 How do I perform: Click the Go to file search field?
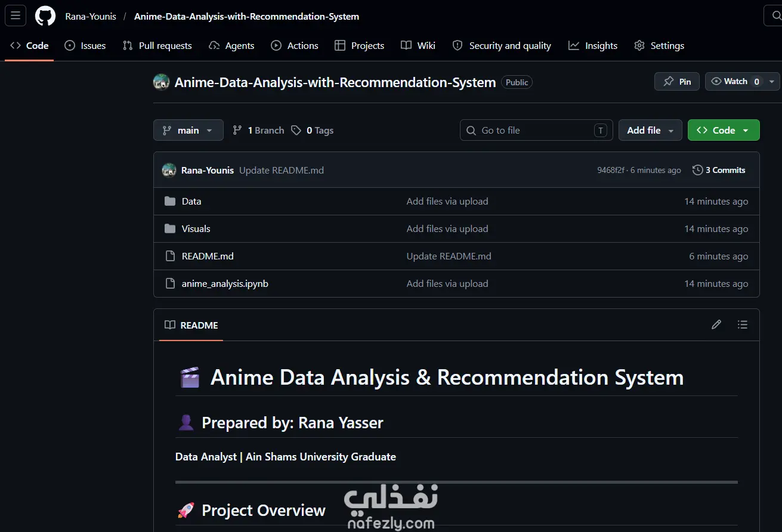click(536, 130)
